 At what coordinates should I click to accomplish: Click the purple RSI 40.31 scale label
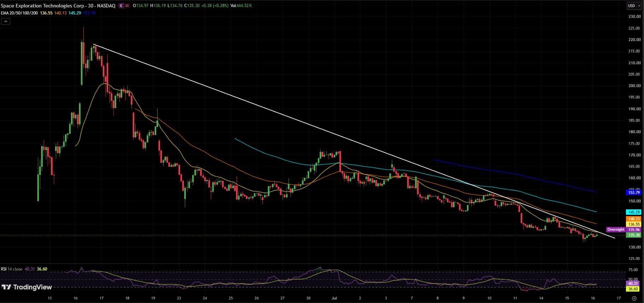tap(633, 284)
